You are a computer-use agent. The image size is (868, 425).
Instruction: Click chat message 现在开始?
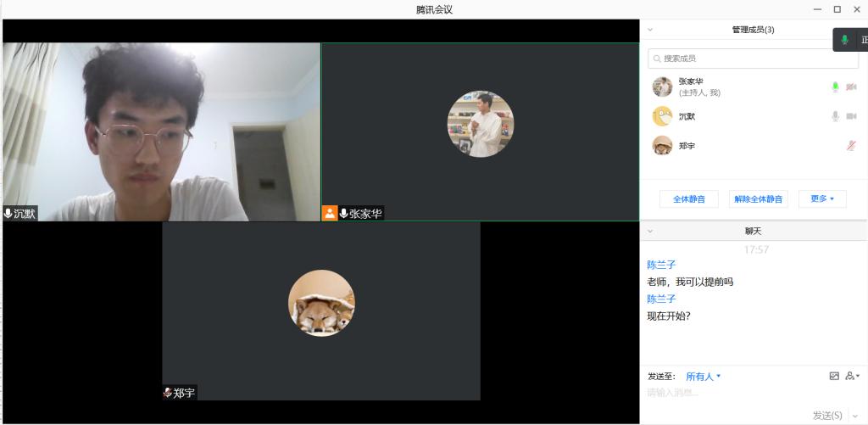click(669, 316)
